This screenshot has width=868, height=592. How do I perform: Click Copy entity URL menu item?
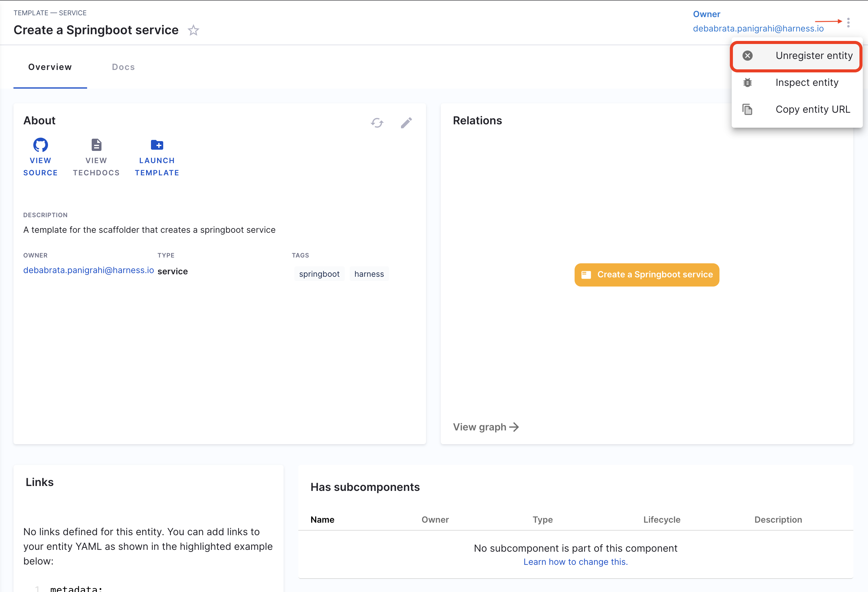click(x=812, y=109)
